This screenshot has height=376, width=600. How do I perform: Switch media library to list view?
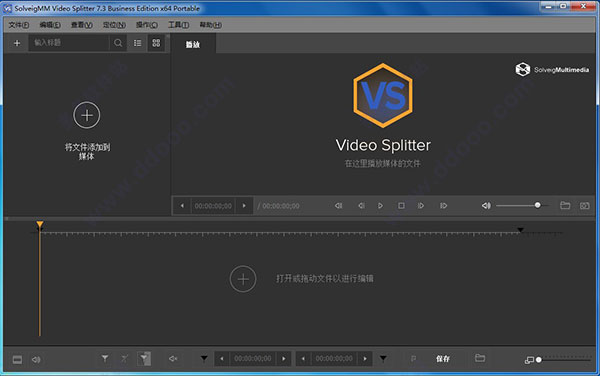pos(137,43)
